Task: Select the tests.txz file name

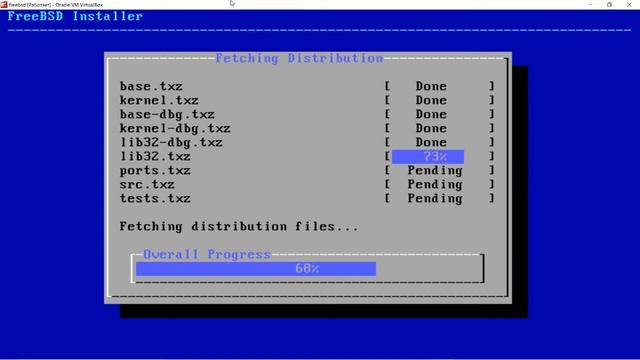Action: tap(155, 198)
